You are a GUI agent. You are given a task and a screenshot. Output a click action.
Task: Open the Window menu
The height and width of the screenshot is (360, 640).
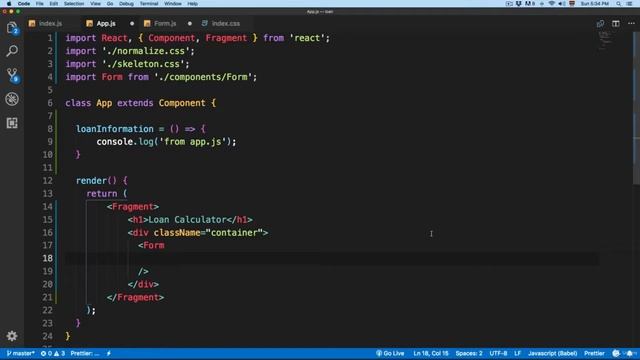173,4
